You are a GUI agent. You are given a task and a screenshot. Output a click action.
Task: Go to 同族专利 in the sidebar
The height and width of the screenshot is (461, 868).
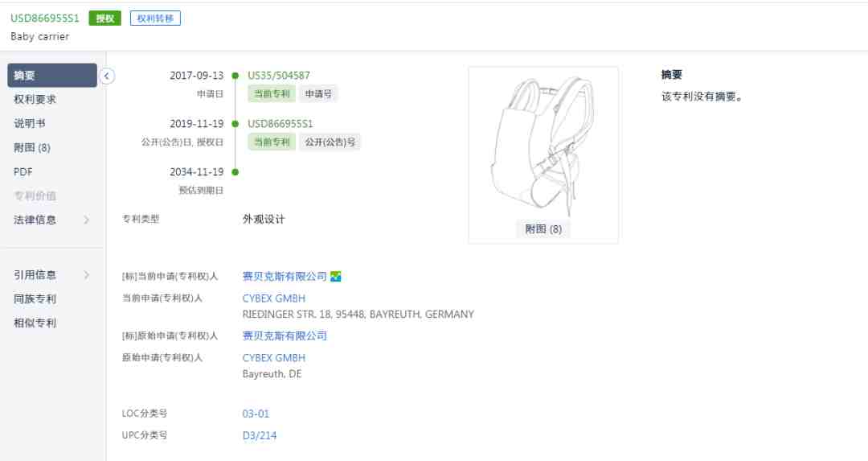35,298
